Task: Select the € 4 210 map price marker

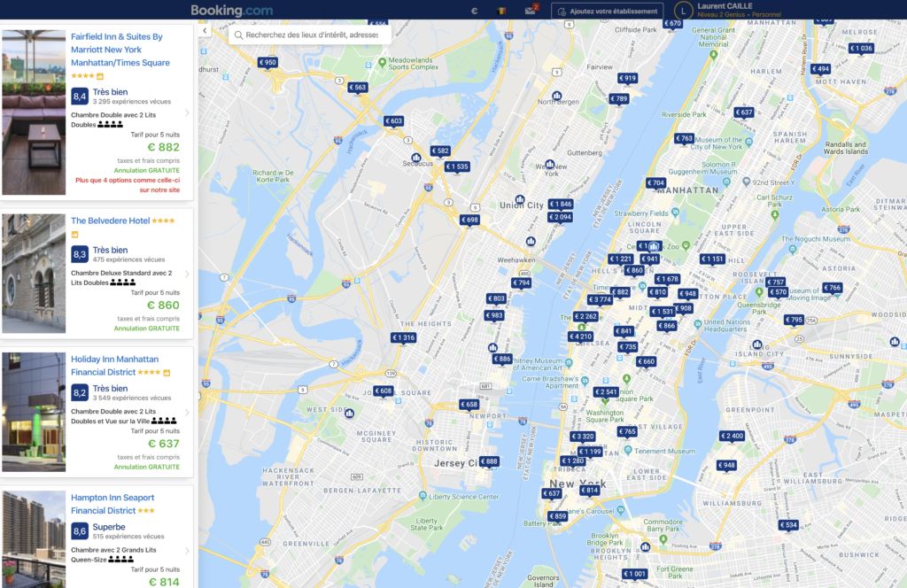Action: click(x=580, y=337)
